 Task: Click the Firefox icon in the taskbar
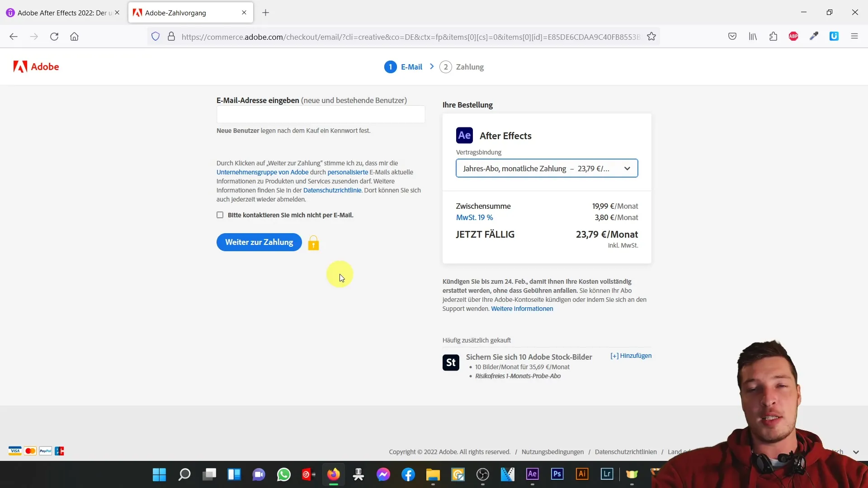tap(334, 474)
